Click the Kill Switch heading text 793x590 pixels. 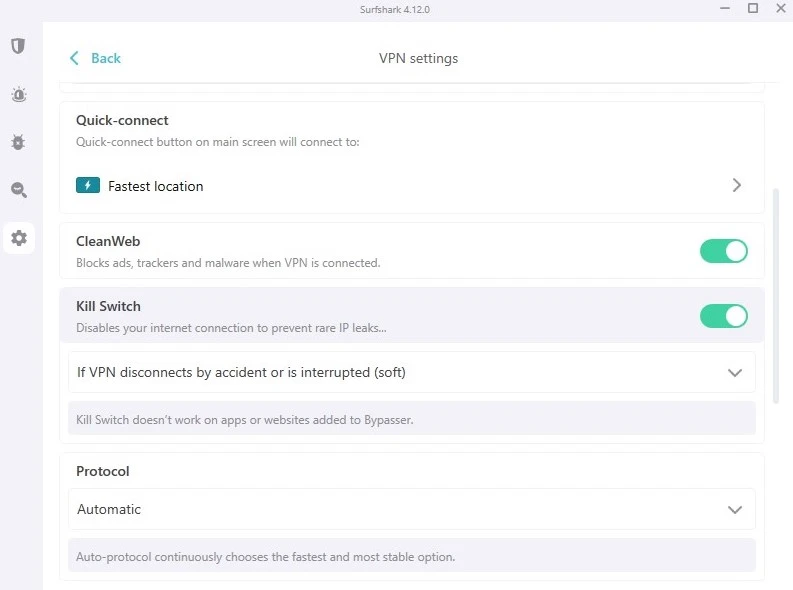point(108,306)
